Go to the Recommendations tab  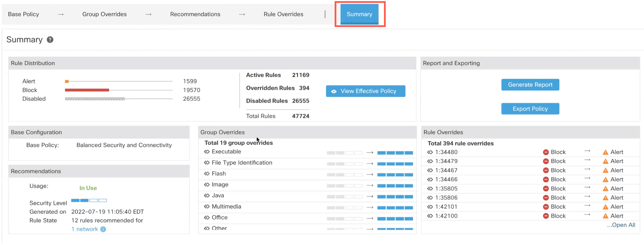(195, 14)
